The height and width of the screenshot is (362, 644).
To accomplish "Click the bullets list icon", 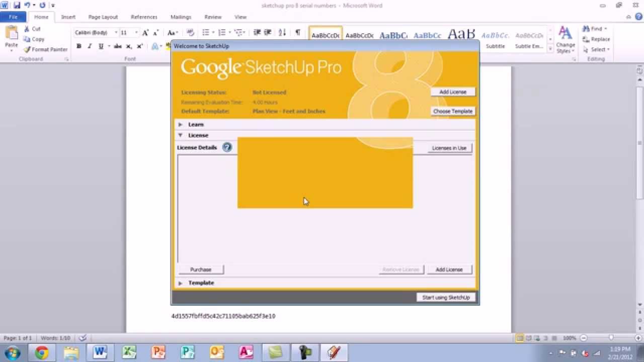I will point(205,32).
